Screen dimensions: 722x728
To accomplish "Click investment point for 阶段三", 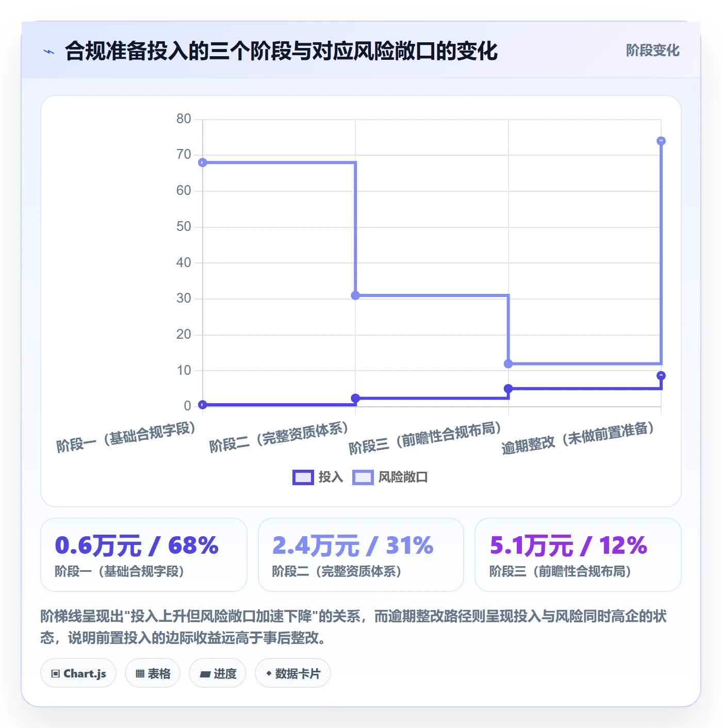I will tap(508, 388).
